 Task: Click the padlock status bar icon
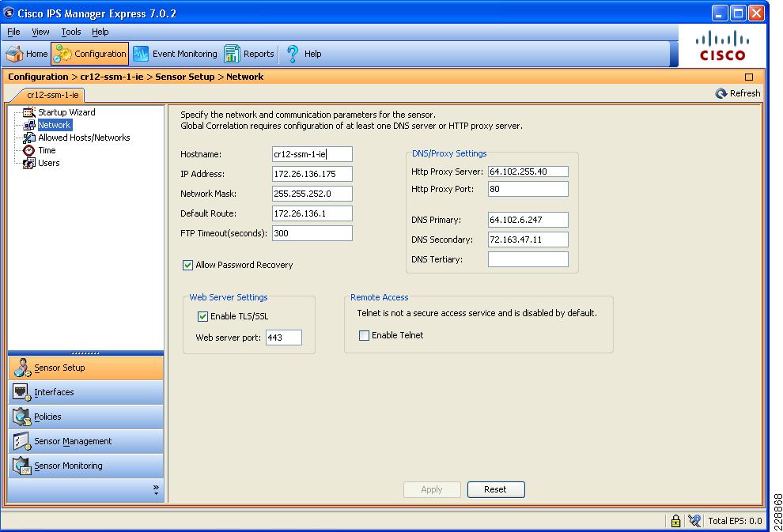pos(675,521)
